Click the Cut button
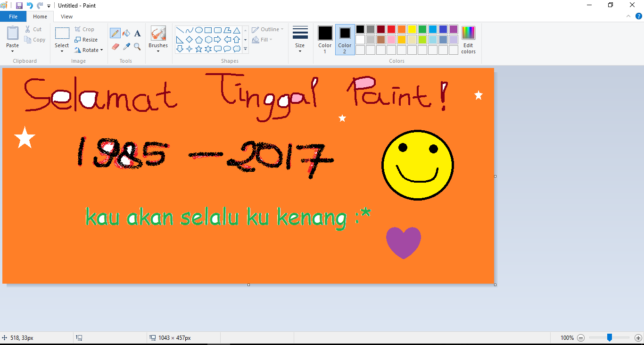Image resolution: width=644 pixels, height=345 pixels. 33,29
